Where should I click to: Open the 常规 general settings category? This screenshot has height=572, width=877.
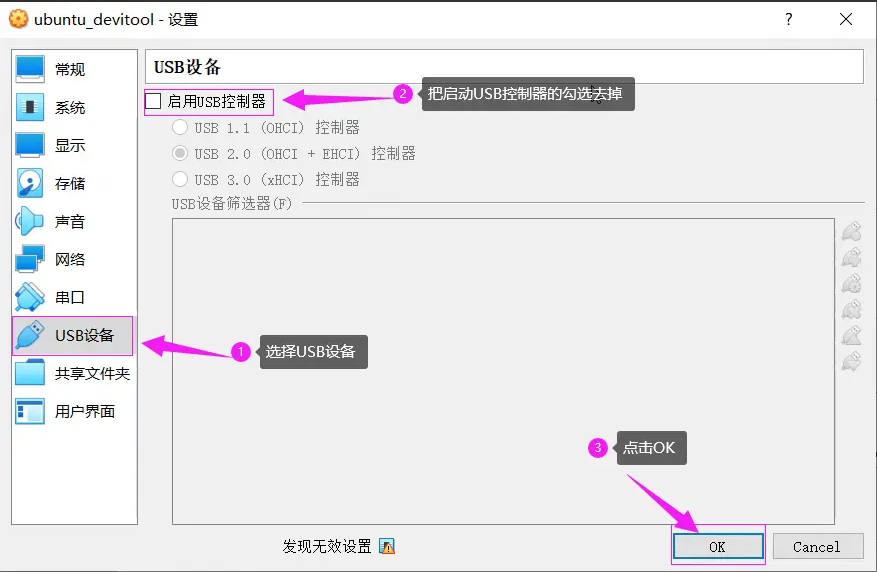(70, 69)
